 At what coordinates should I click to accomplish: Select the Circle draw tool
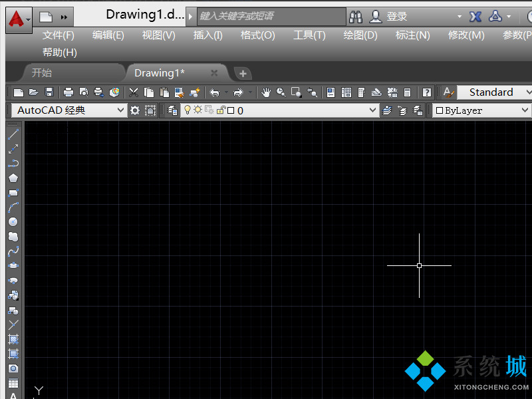(13, 222)
